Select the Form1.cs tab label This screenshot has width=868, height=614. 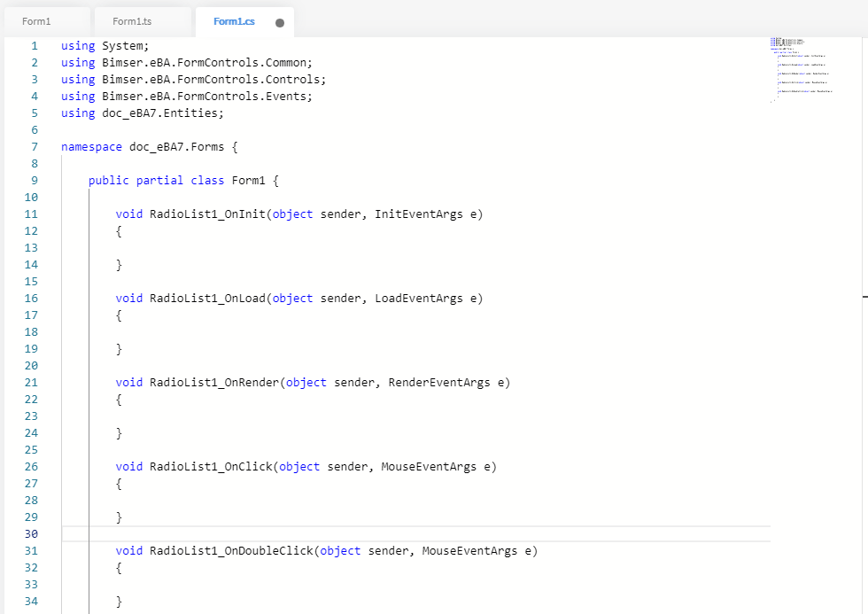point(234,21)
